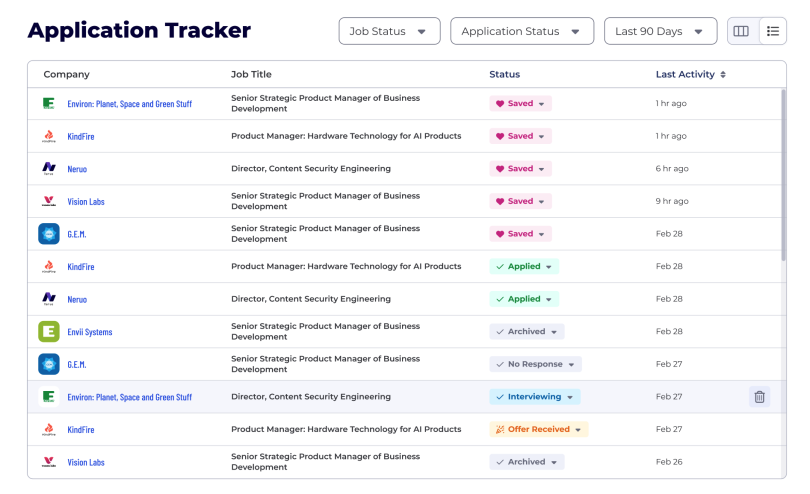The image size is (810, 494).
Task: Click Senior Strategic Product Manager title in Envii Systems row
Action: (325, 331)
